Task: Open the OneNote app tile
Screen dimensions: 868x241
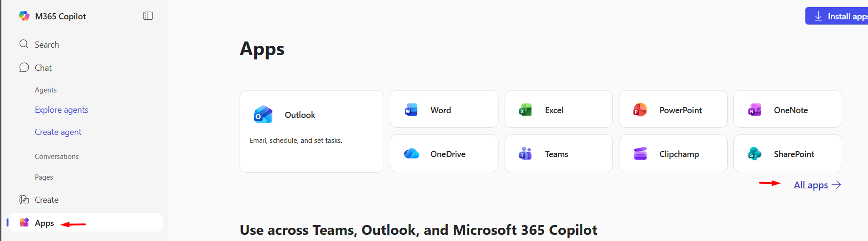Action: coord(787,109)
